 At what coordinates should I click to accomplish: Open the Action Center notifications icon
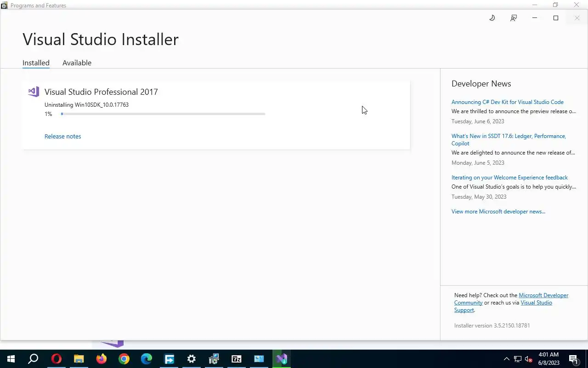click(x=573, y=359)
